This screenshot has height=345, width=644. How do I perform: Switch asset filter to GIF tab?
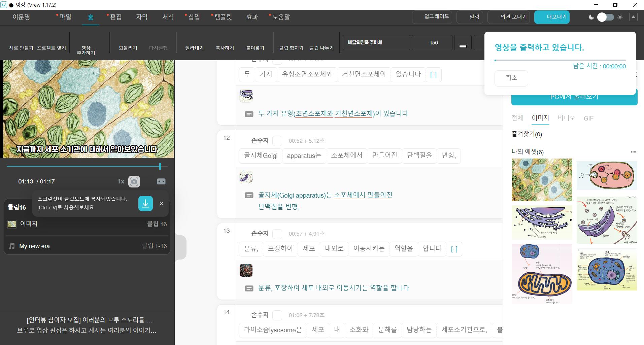588,118
